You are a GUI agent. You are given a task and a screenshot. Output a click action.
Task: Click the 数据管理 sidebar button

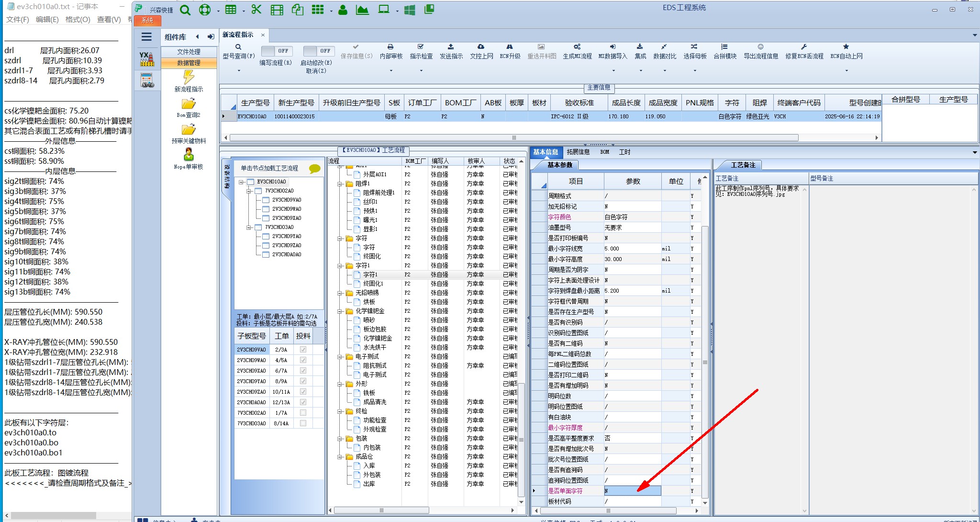[x=189, y=63]
